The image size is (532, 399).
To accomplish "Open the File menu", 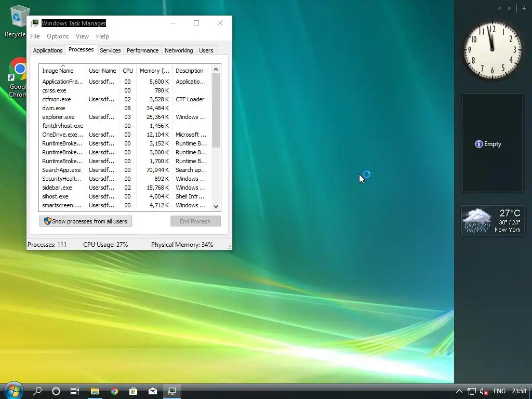I will click(x=35, y=36).
